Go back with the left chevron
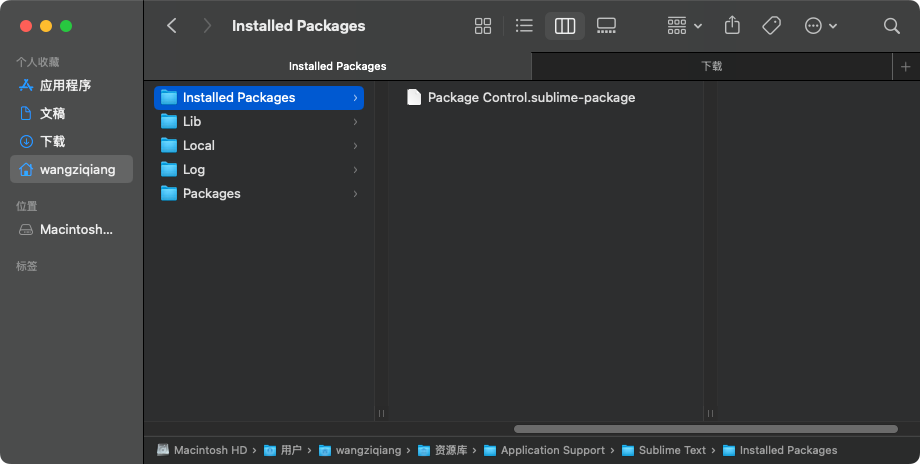Image resolution: width=920 pixels, height=464 pixels. pyautogui.click(x=171, y=26)
